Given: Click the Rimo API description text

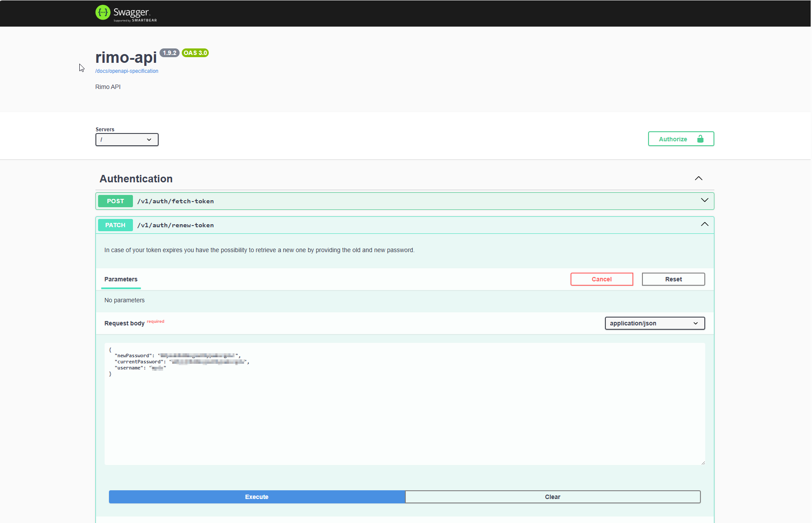Looking at the screenshot, I should coord(108,87).
